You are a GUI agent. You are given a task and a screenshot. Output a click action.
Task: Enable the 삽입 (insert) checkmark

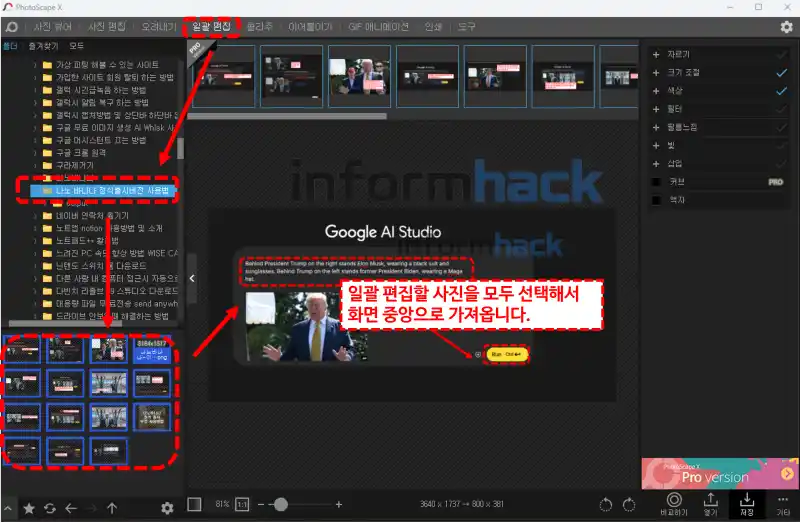click(x=781, y=164)
